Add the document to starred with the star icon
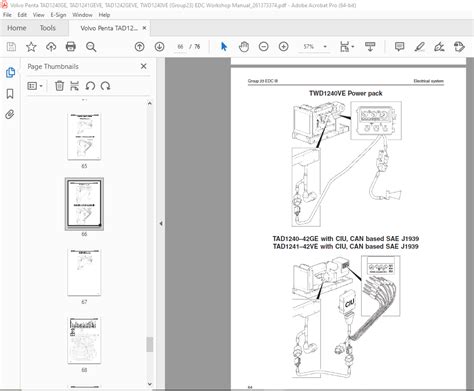The height and width of the screenshot is (391, 474). tap(31, 47)
